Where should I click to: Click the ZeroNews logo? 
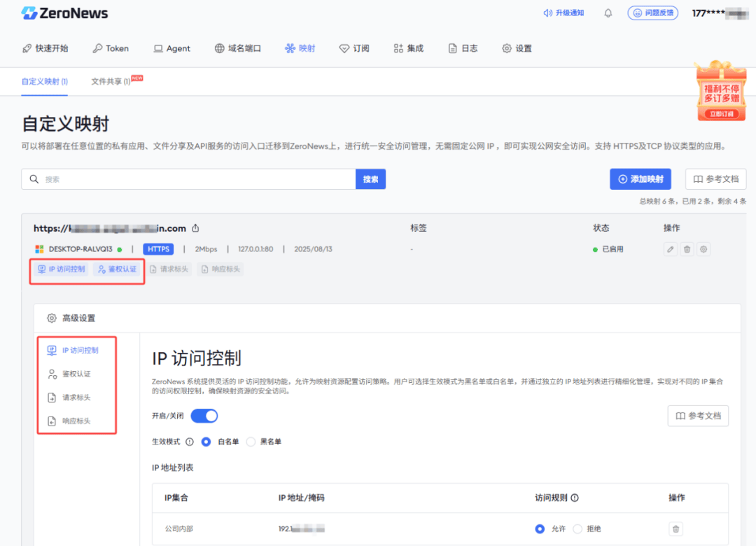(64, 13)
